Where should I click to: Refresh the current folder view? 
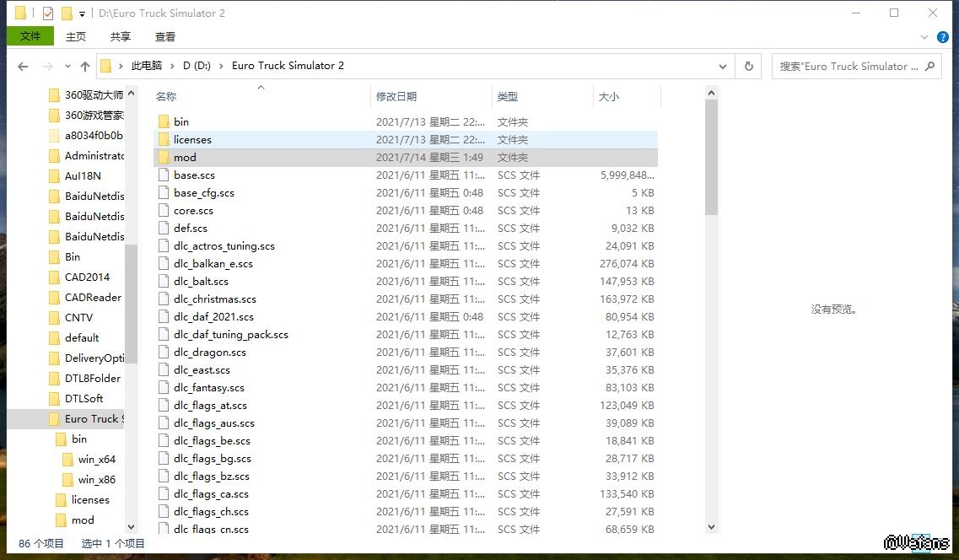(x=747, y=67)
